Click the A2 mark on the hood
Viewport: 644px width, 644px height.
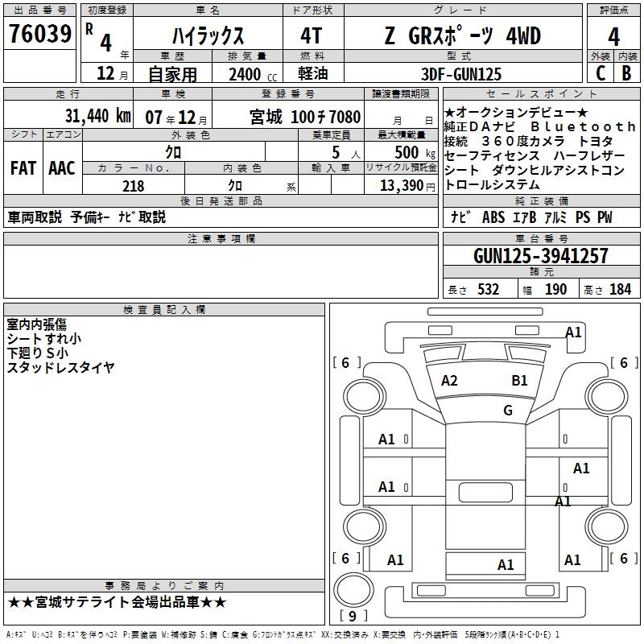coord(449,381)
